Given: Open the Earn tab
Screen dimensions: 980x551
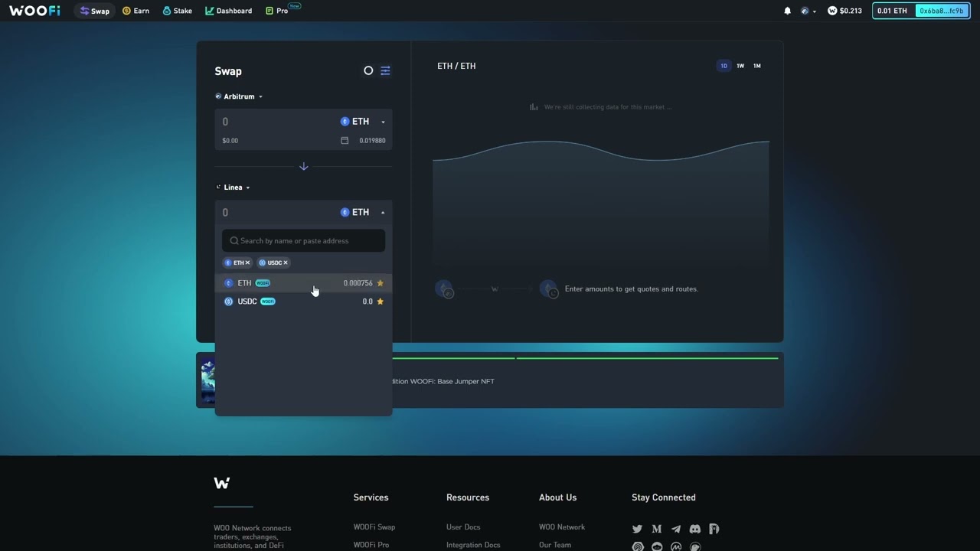Looking at the screenshot, I should (136, 11).
